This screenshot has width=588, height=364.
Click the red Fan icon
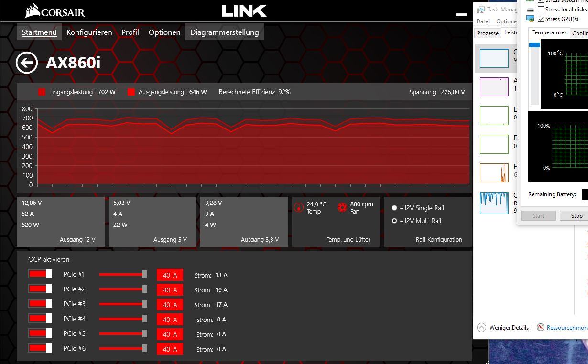342,207
